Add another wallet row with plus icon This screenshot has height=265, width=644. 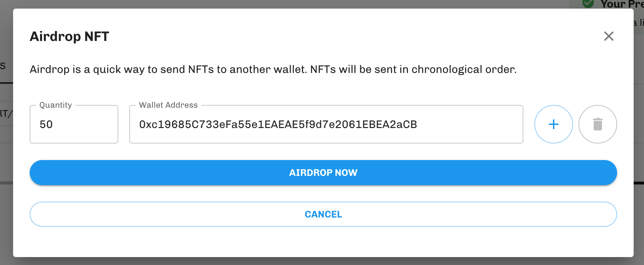click(x=554, y=124)
